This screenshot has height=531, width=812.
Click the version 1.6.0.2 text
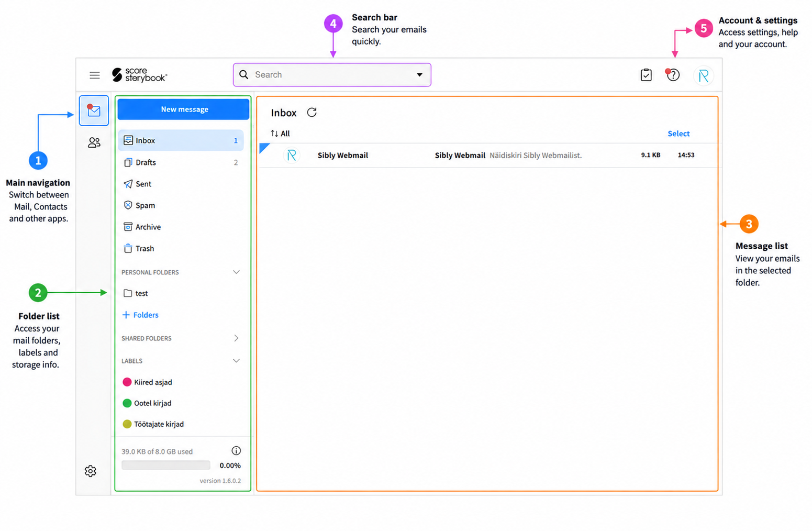point(220,481)
